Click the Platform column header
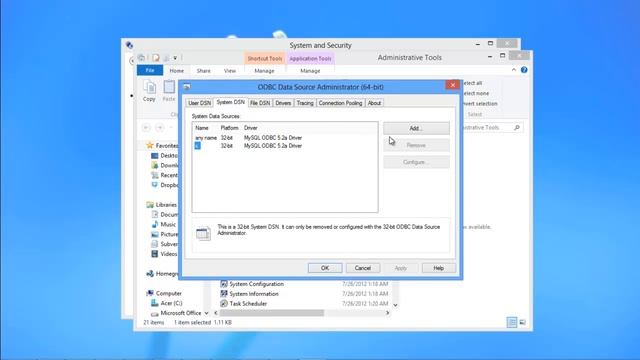The image size is (640, 360). coord(229,128)
